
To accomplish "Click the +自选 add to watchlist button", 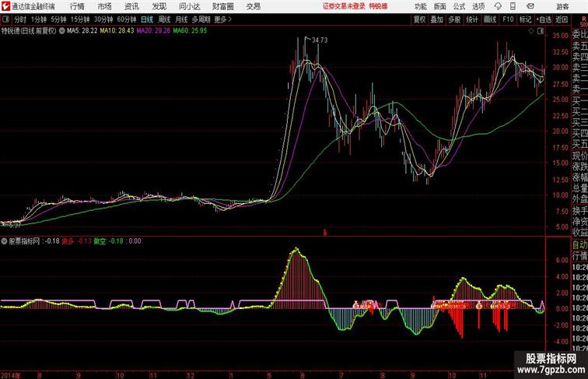I will tap(544, 19).
